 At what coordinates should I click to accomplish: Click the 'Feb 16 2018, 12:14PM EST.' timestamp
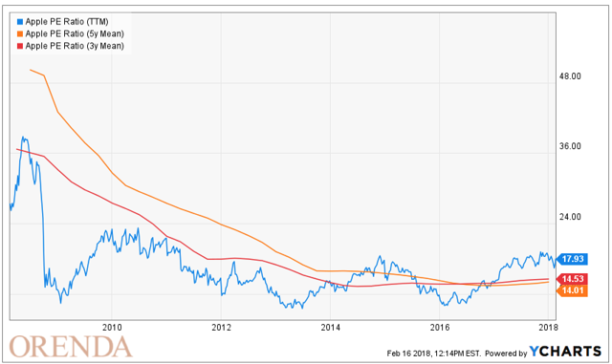tap(433, 353)
